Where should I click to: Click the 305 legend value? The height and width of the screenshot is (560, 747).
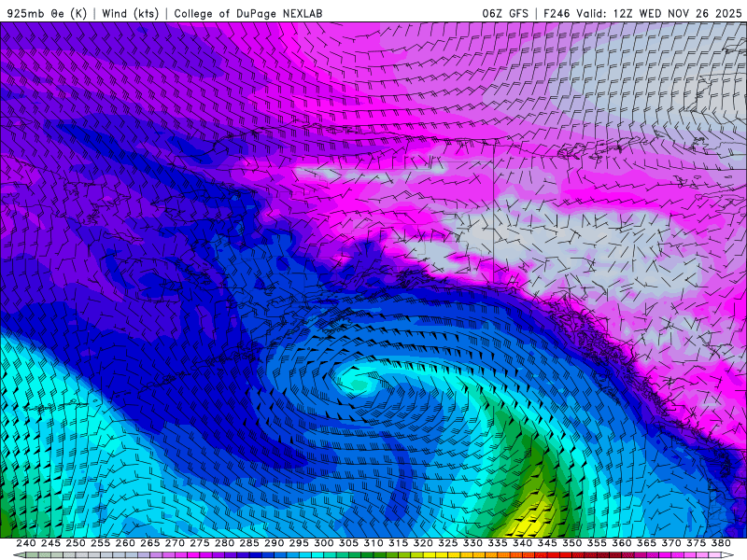pos(348,543)
